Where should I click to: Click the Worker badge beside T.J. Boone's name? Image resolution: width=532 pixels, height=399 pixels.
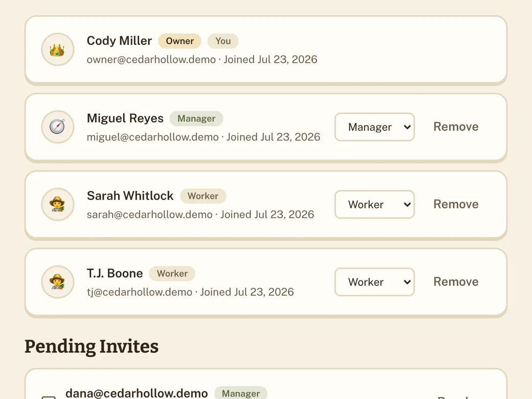click(x=172, y=274)
